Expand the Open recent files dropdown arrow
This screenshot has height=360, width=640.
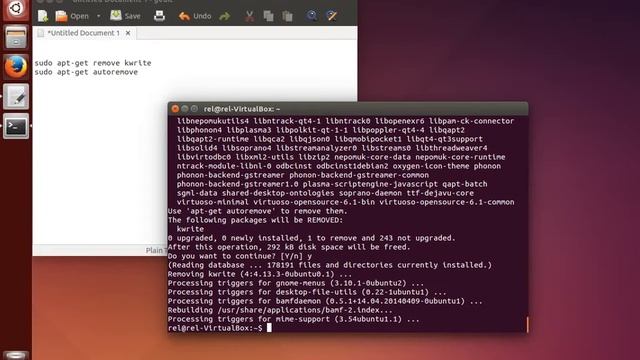[x=98, y=16]
